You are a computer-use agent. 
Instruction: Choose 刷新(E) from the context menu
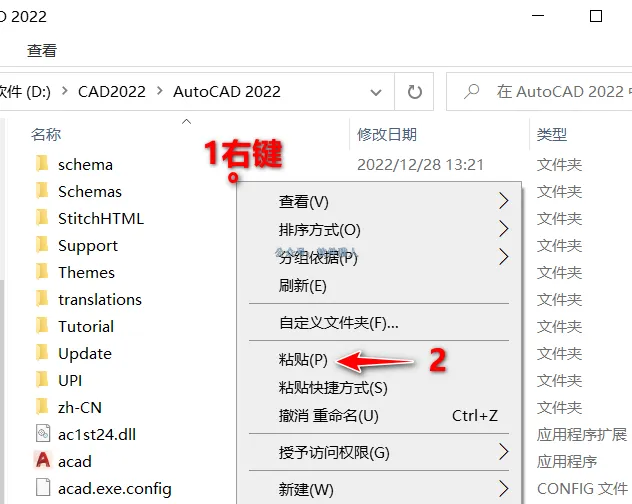(x=379, y=285)
